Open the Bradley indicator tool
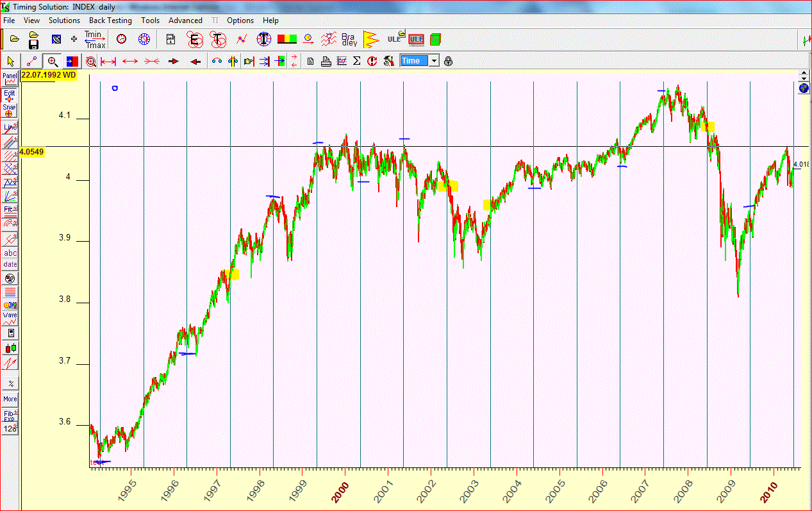812x511 pixels. coord(349,39)
